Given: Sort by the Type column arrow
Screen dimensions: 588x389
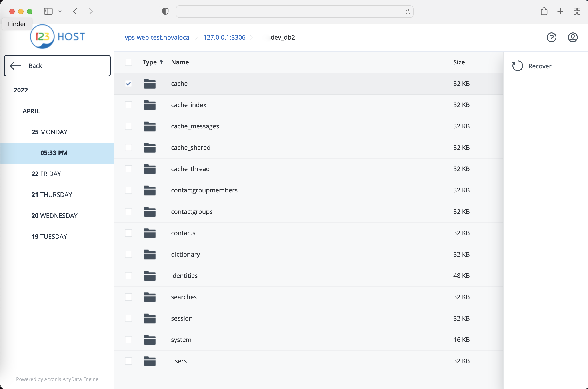Looking at the screenshot, I should click(161, 62).
